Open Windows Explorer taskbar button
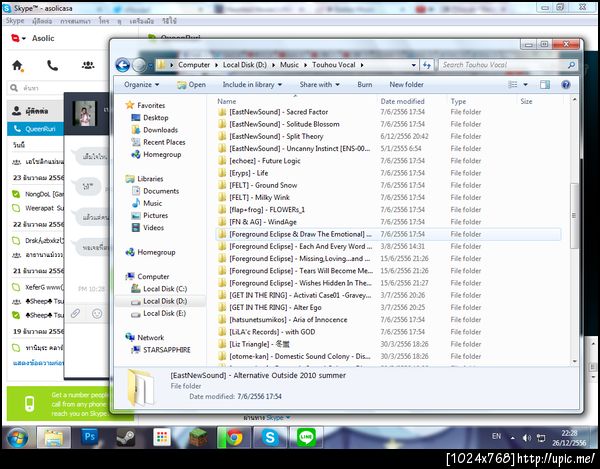This screenshot has width=600, height=469. tap(54, 437)
